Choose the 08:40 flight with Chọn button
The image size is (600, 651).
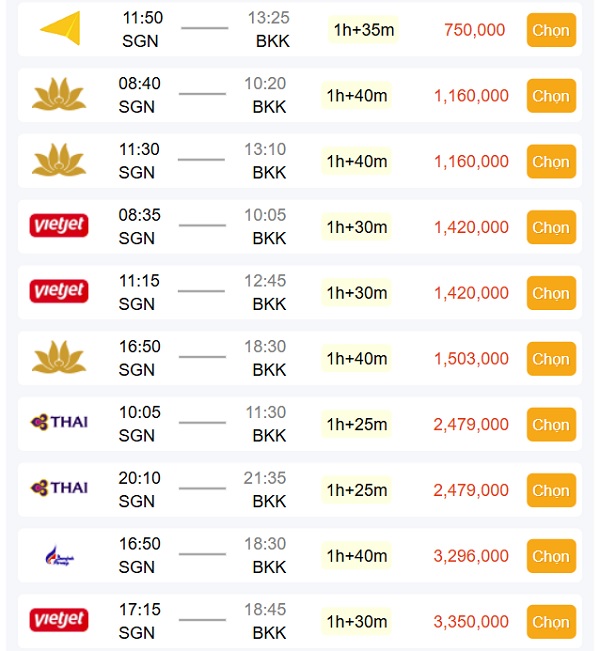(x=551, y=96)
